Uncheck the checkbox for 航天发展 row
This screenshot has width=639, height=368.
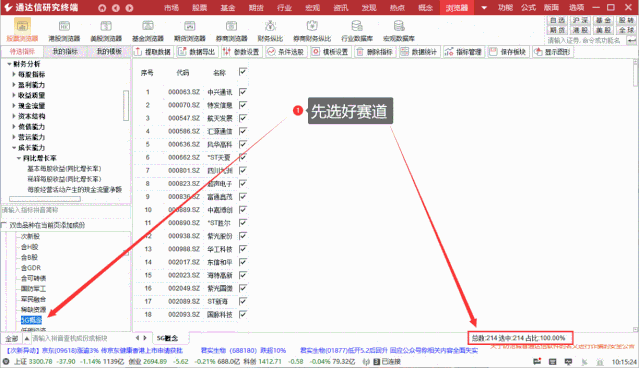click(243, 118)
